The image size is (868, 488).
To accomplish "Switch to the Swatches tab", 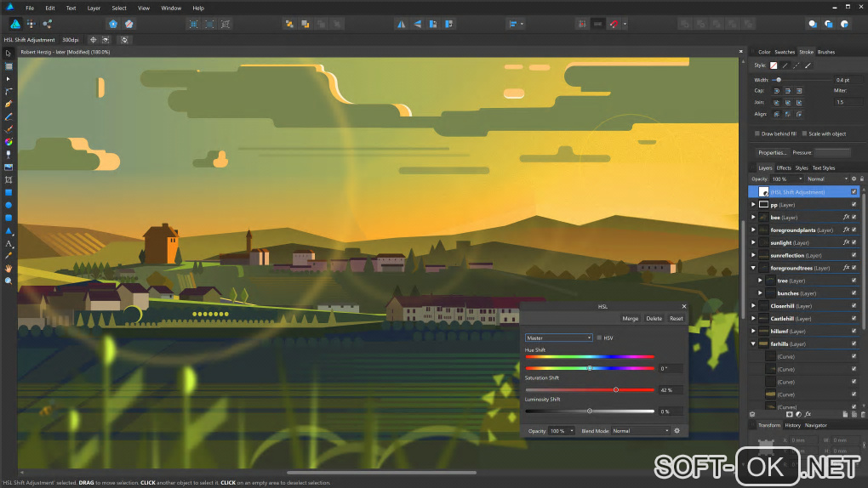I will pos(785,52).
